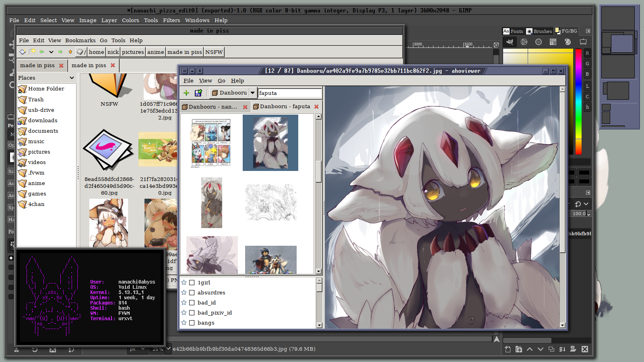
Task: Click the green back arrow in file manager
Action: (x=41, y=52)
